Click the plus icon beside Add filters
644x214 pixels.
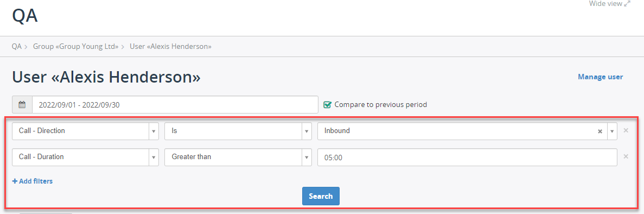click(x=15, y=181)
